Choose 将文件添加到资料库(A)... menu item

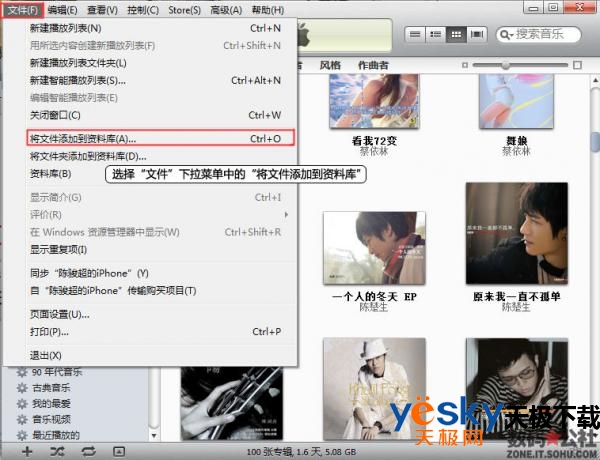[161, 138]
